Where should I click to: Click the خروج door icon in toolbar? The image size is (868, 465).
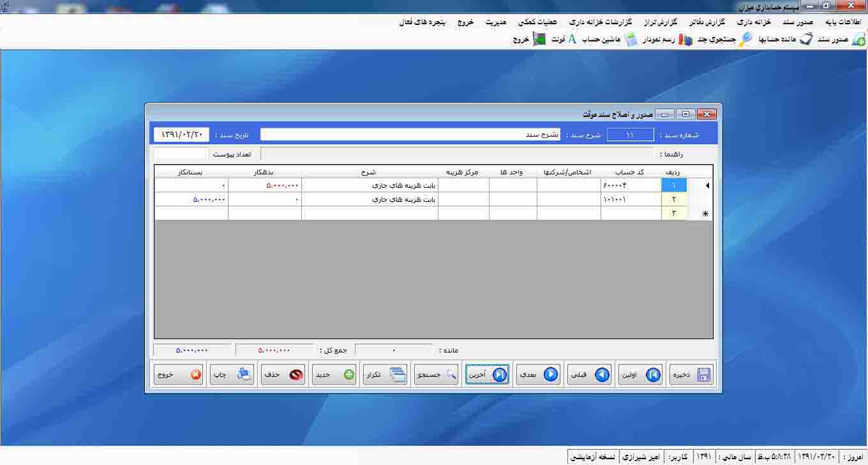pos(540,40)
